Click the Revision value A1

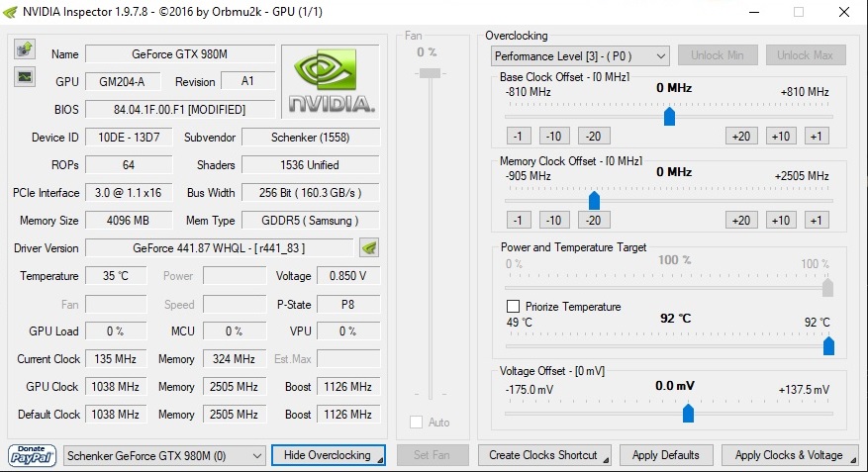point(247,81)
